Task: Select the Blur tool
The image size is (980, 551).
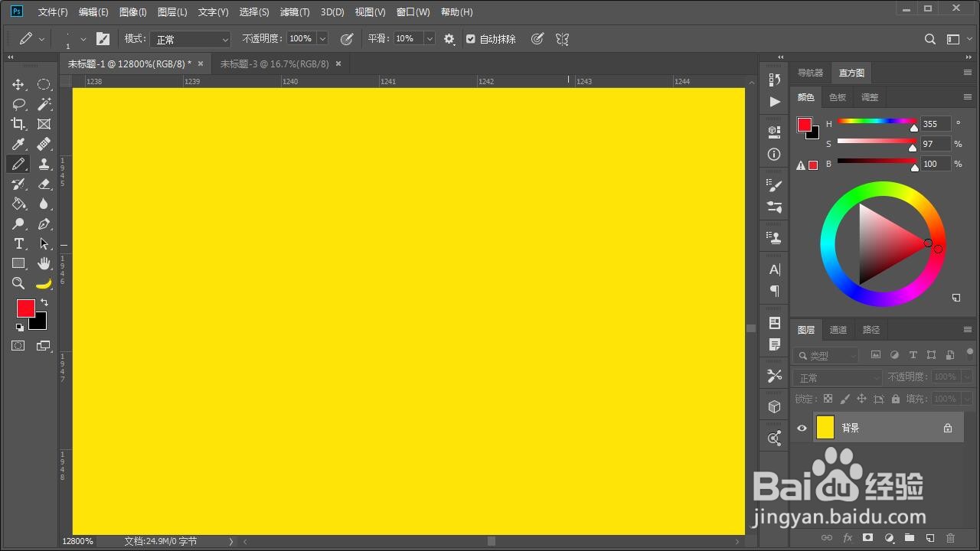Action: 44,204
